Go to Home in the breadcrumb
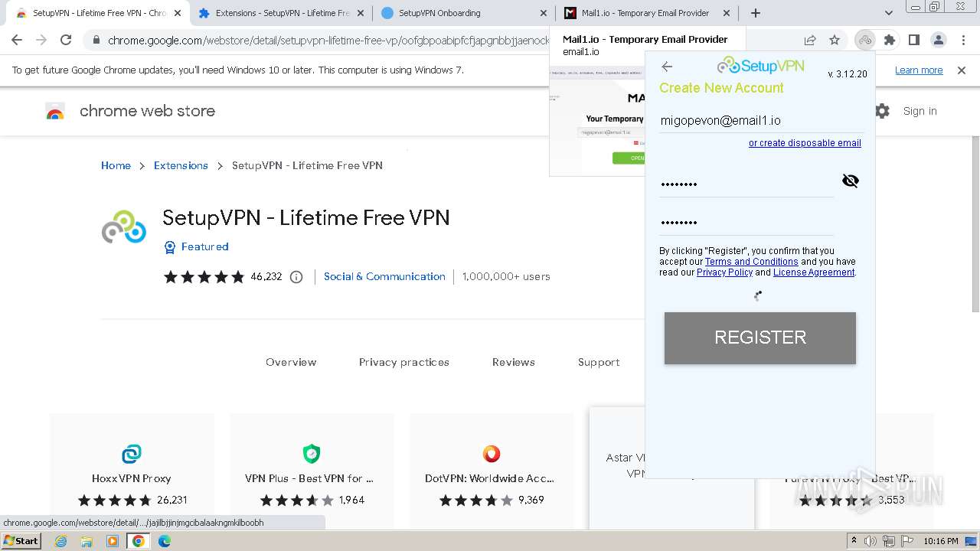980x551 pixels. tap(116, 165)
